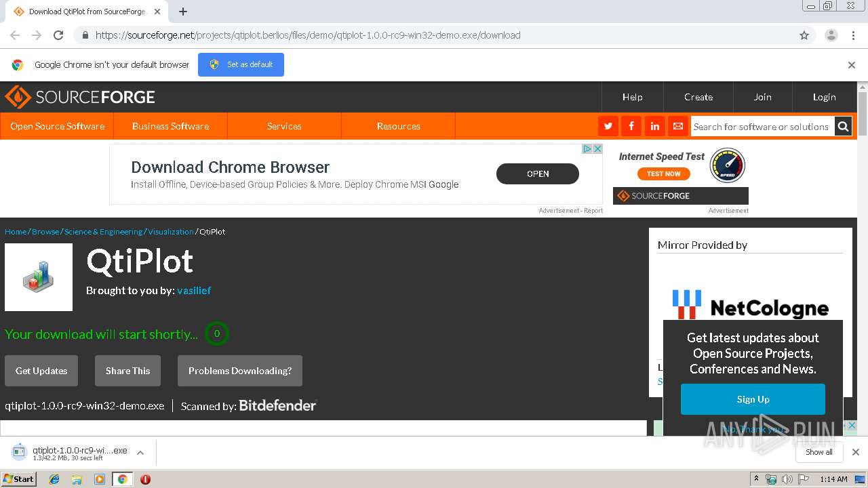Open Business Software menu

[170, 126]
